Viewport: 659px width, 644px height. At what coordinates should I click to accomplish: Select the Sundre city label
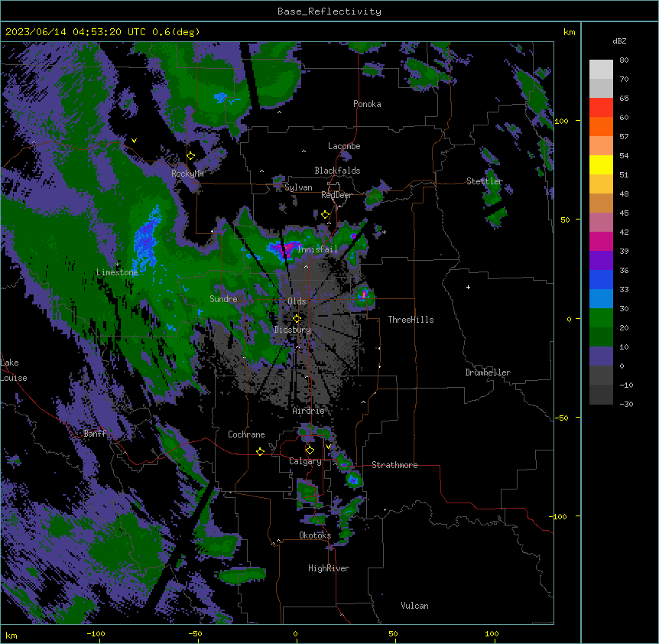(x=223, y=299)
